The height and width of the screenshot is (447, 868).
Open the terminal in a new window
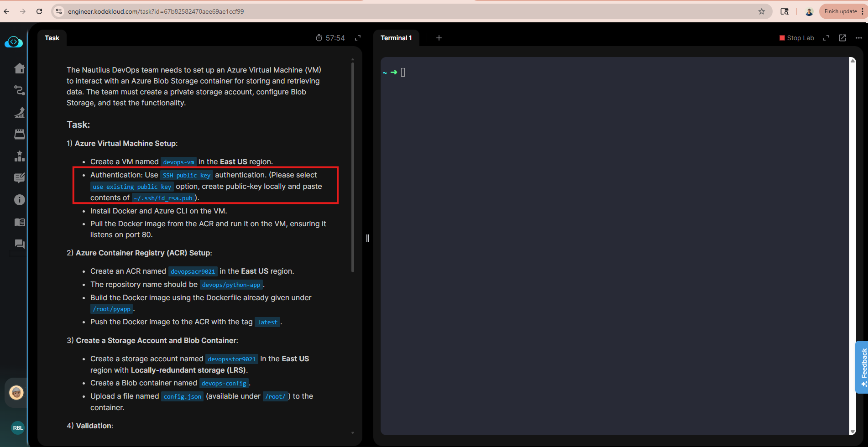tap(842, 38)
